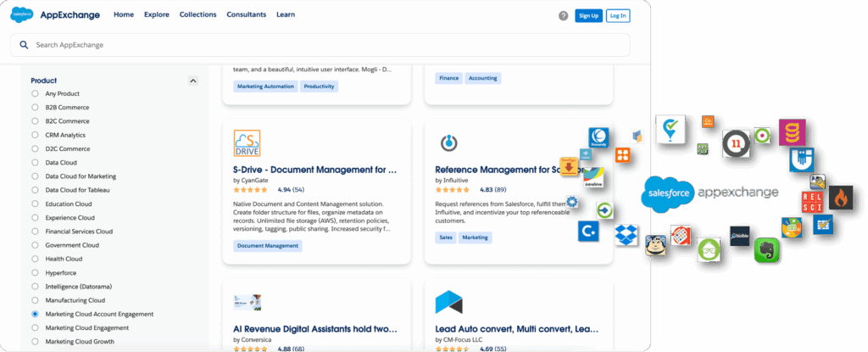
Task: Open the Learn nav menu
Action: point(286,15)
